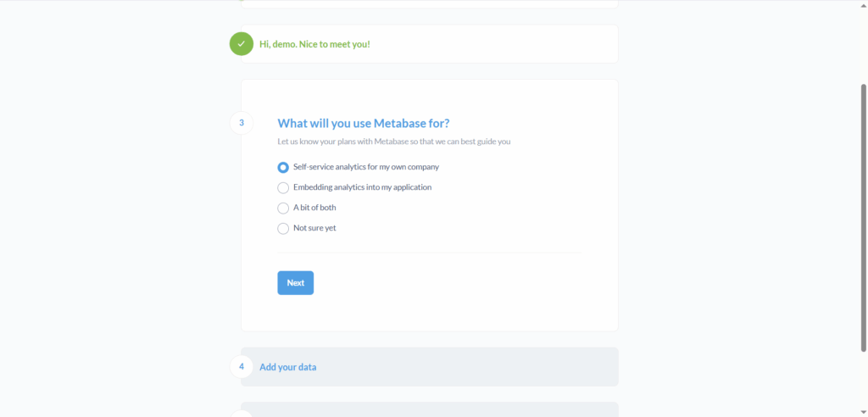
Task: Click "Self-service analytics for my own company" label text
Action: point(365,167)
